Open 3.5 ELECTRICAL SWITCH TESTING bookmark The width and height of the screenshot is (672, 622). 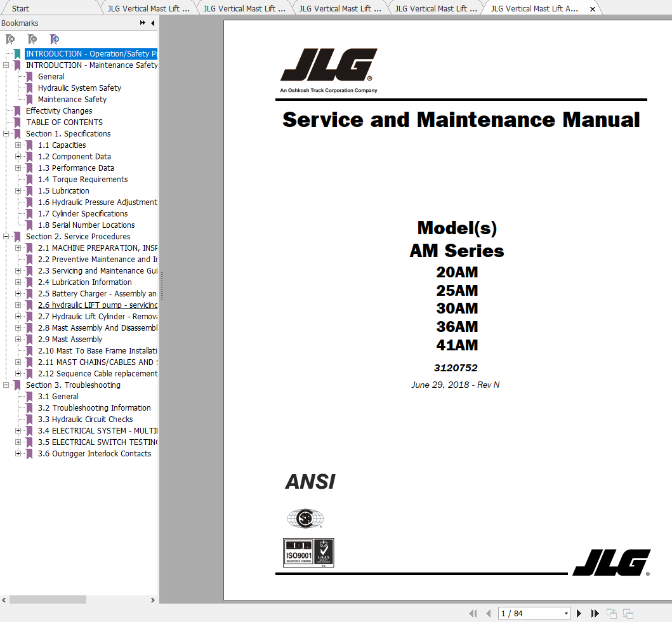[x=97, y=442]
